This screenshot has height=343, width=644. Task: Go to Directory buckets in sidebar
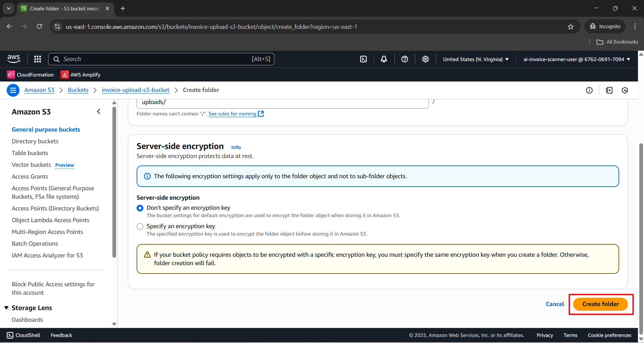click(x=35, y=141)
